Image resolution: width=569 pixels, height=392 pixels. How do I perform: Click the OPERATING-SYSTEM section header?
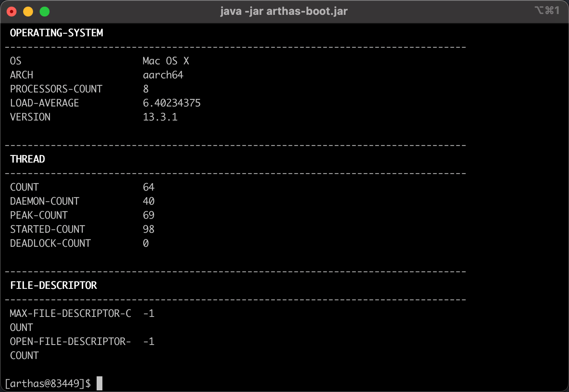[x=57, y=33]
